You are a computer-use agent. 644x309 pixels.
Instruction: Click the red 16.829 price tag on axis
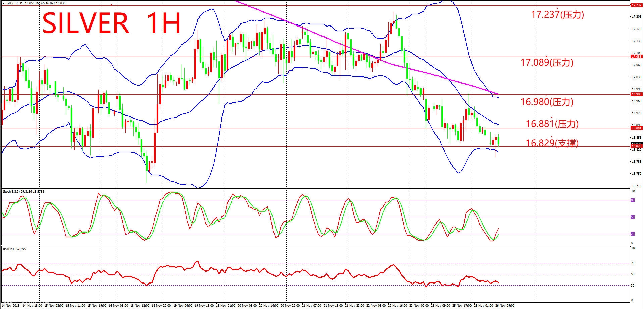click(636, 146)
